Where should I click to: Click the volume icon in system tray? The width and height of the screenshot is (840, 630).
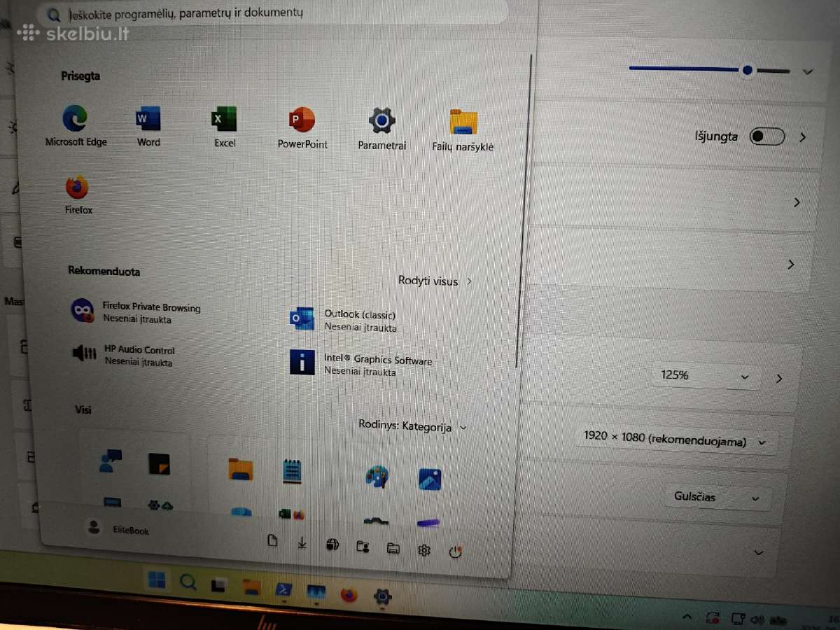pyautogui.click(x=757, y=619)
